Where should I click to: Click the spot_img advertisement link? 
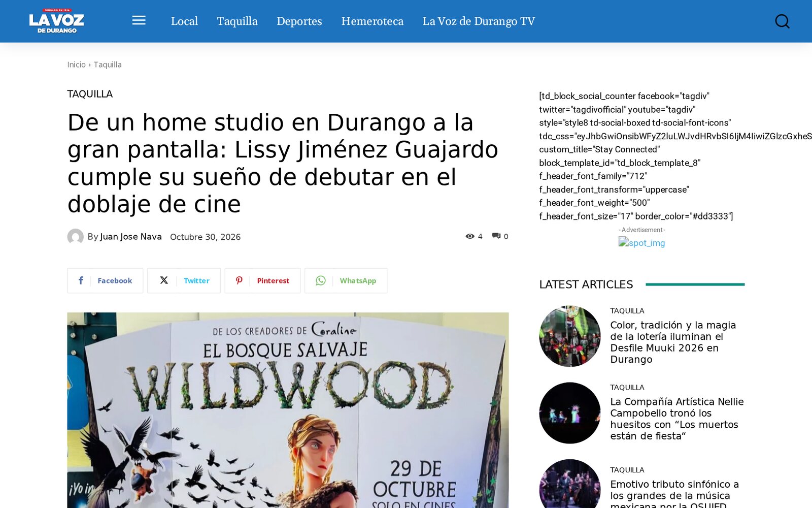tap(641, 243)
